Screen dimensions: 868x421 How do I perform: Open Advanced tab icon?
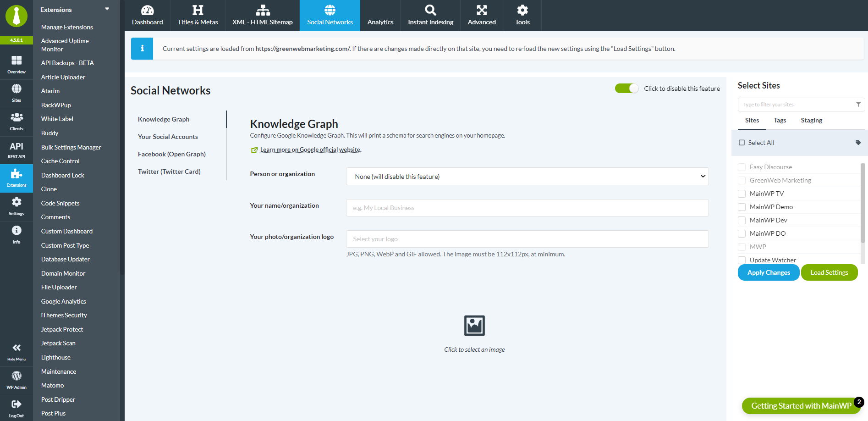tap(482, 10)
